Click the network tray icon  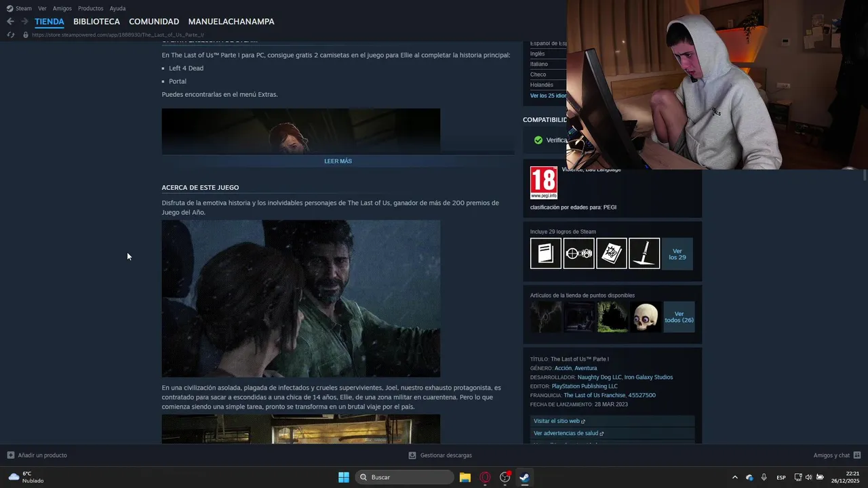coord(798,477)
